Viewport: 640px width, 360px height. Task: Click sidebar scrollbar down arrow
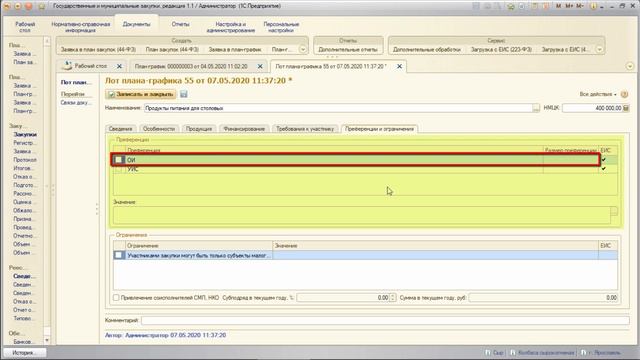tap(47, 340)
